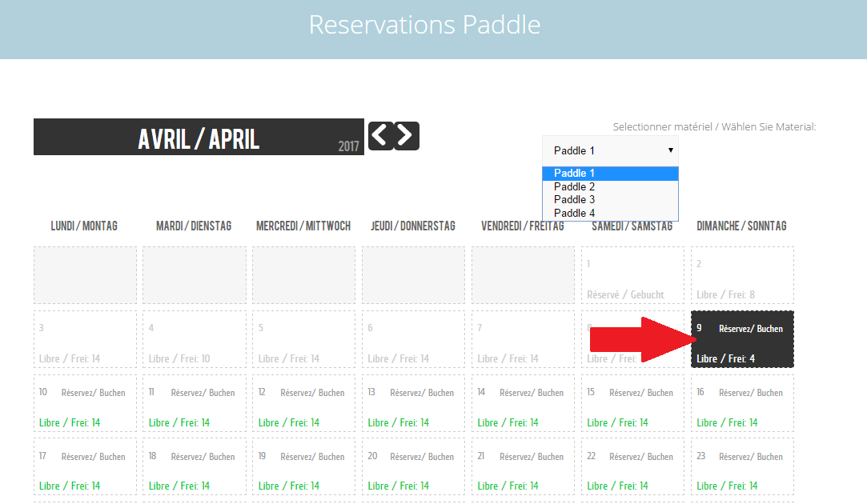Open the April 2 calendar cell
Viewport: 867px width, 504px height.
[742, 275]
